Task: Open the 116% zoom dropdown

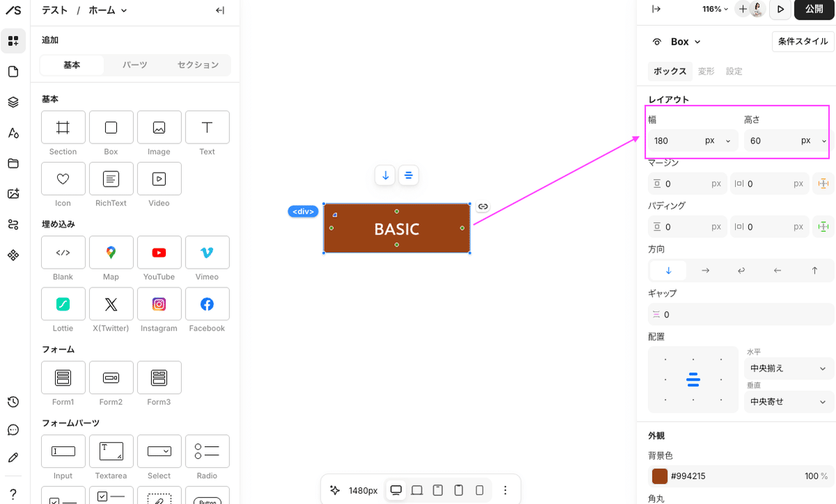Action: click(x=715, y=9)
